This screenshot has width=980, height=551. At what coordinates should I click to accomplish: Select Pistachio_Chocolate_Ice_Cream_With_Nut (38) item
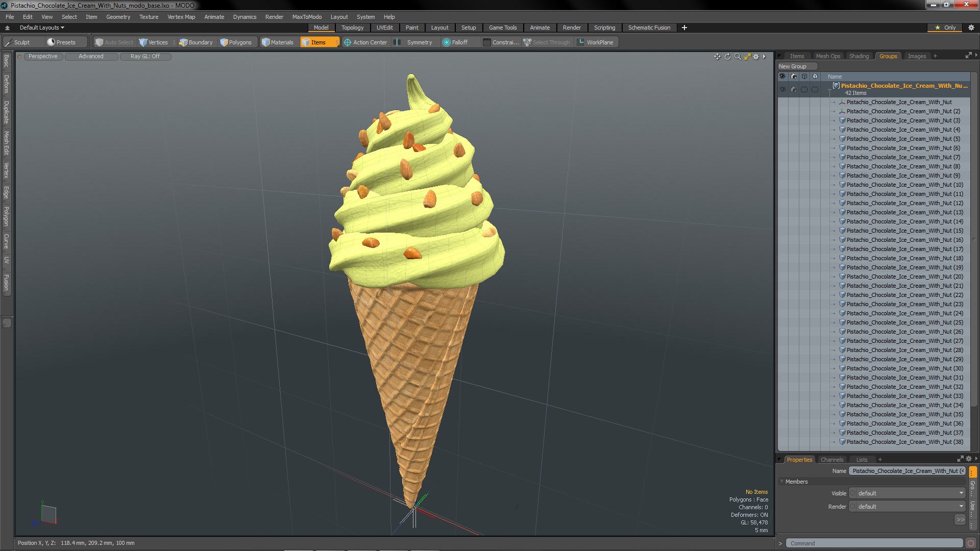904,442
